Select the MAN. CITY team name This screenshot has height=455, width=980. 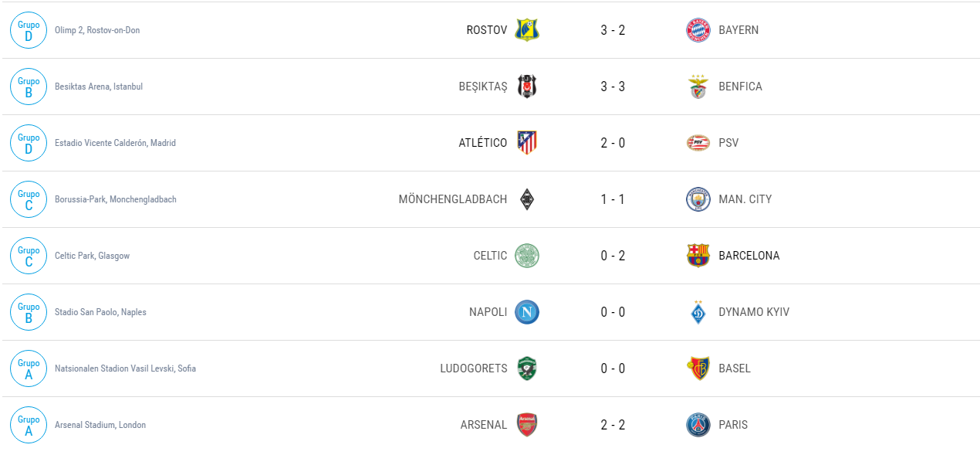tap(745, 199)
